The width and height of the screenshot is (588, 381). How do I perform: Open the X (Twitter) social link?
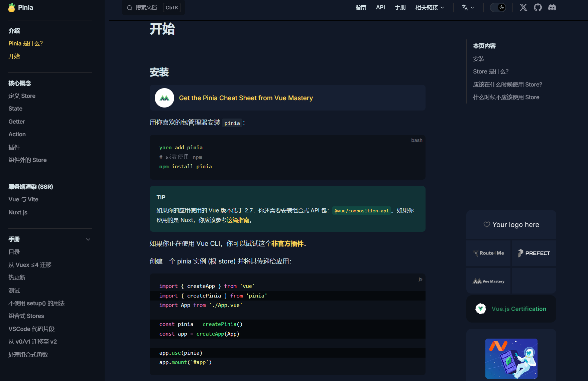pyautogui.click(x=523, y=7)
